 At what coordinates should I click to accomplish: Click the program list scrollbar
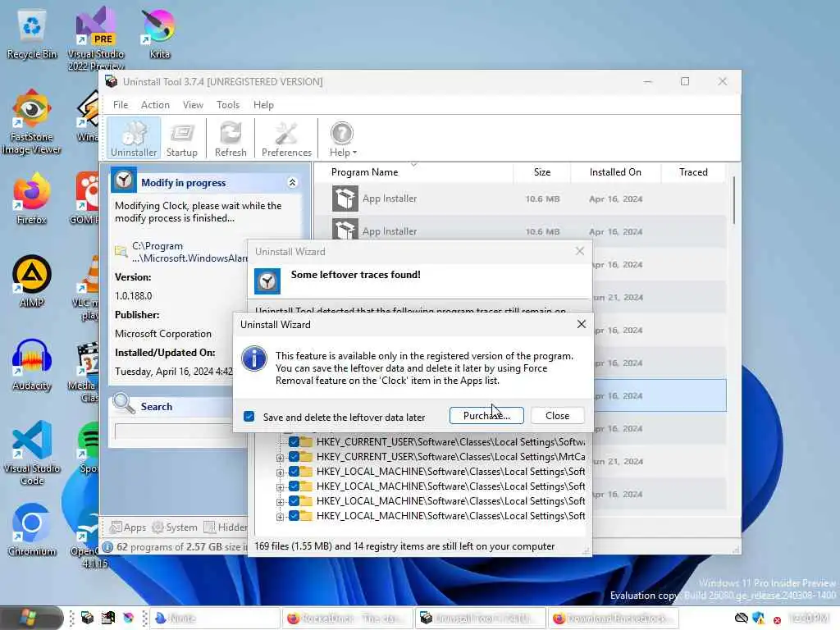click(x=733, y=200)
